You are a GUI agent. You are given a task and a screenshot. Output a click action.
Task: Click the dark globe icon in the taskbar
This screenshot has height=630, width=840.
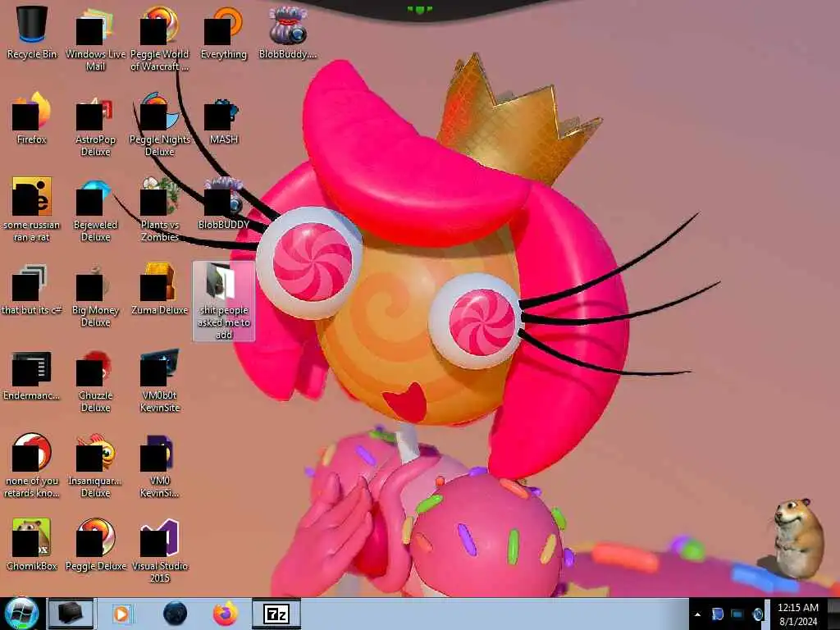176,614
